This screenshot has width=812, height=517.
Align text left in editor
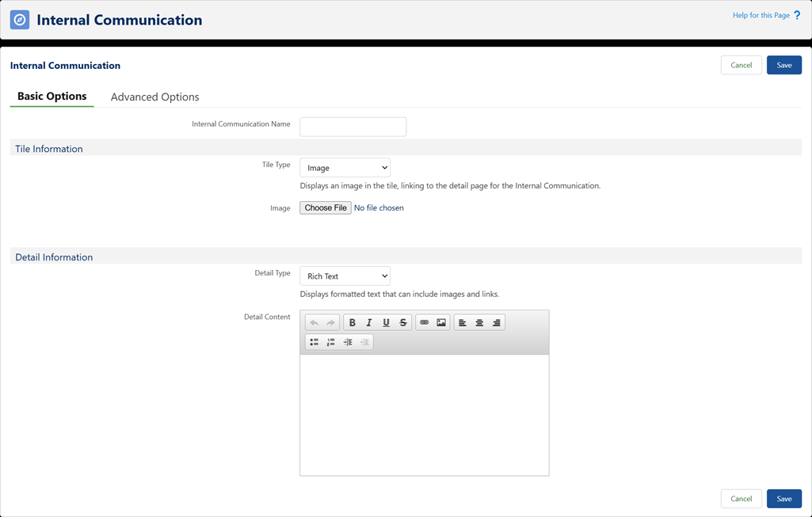[x=463, y=323]
